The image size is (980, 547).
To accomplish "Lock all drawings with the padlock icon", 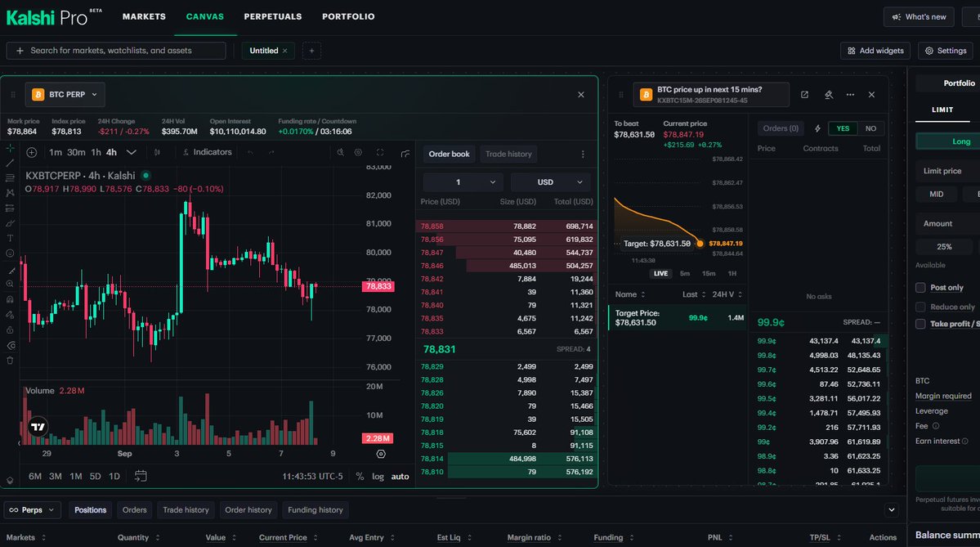I will (x=10, y=330).
